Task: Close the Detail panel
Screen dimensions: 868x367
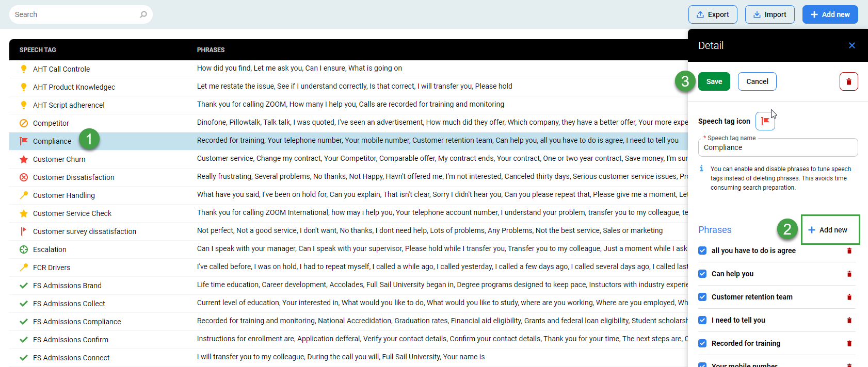Action: (851, 45)
